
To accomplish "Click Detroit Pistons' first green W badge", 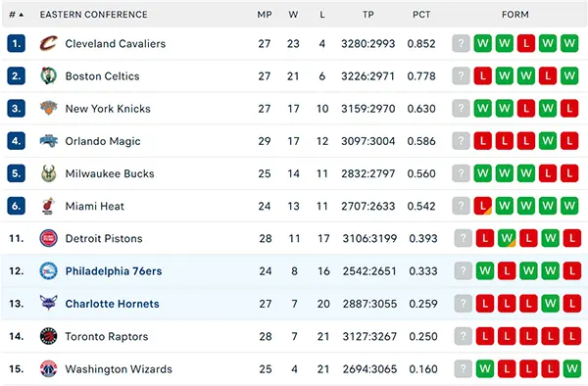I will pos(507,238).
